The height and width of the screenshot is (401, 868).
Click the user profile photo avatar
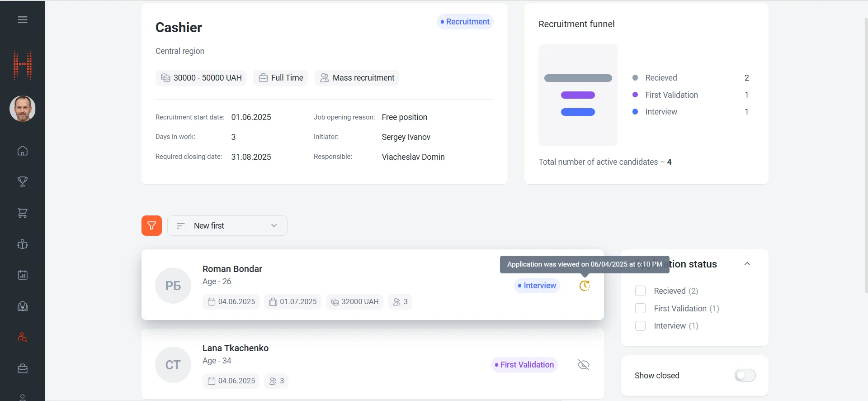tap(23, 109)
